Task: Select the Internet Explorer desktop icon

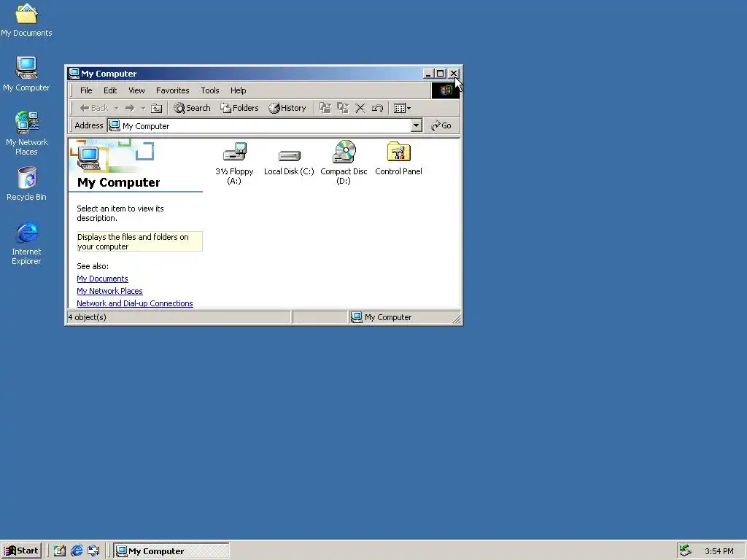Action: point(26,244)
